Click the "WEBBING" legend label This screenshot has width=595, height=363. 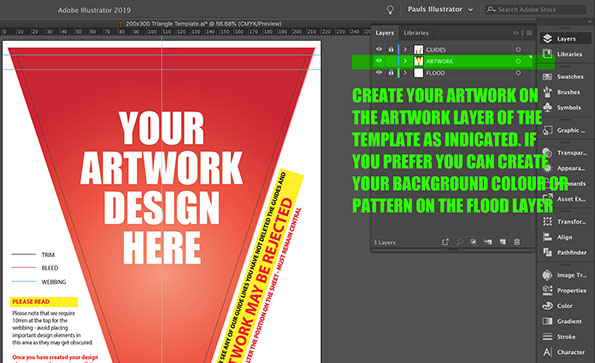pyautogui.click(x=54, y=282)
